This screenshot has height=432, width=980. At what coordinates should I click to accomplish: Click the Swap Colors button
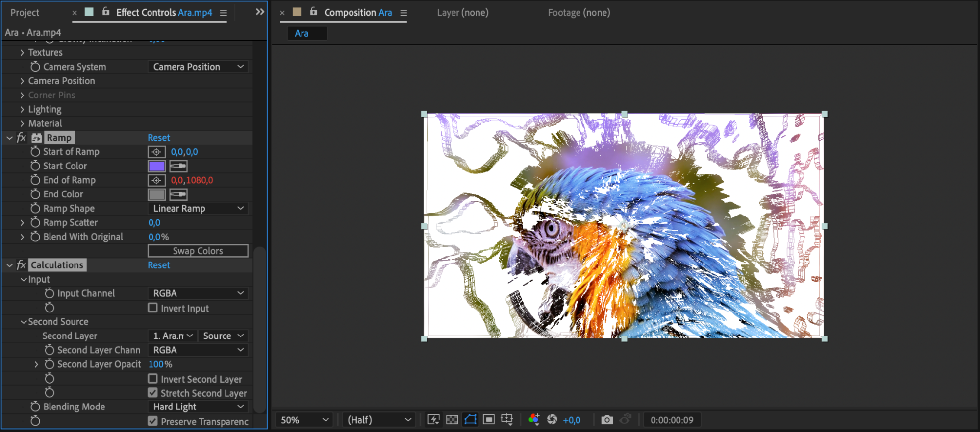[x=198, y=251]
